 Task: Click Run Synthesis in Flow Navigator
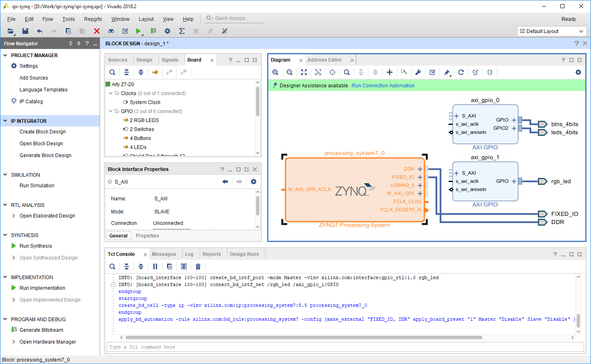(36, 246)
